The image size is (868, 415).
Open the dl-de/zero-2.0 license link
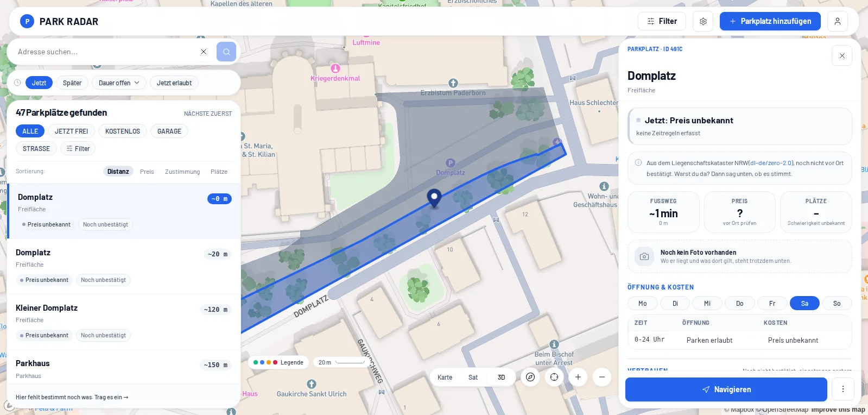[771, 163]
